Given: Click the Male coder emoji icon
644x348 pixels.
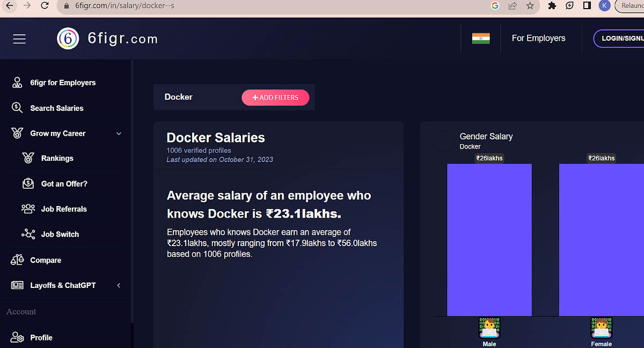Looking at the screenshot, I should point(489,328).
